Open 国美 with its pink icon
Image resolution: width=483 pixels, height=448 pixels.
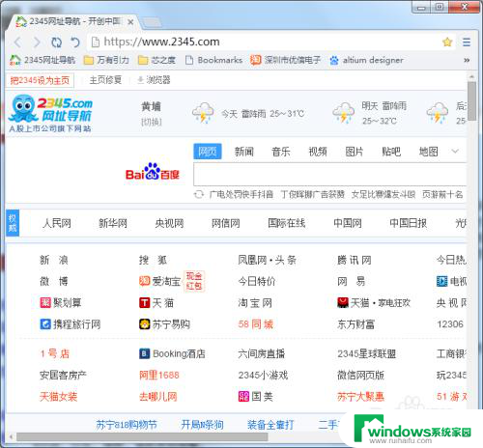[256, 397]
